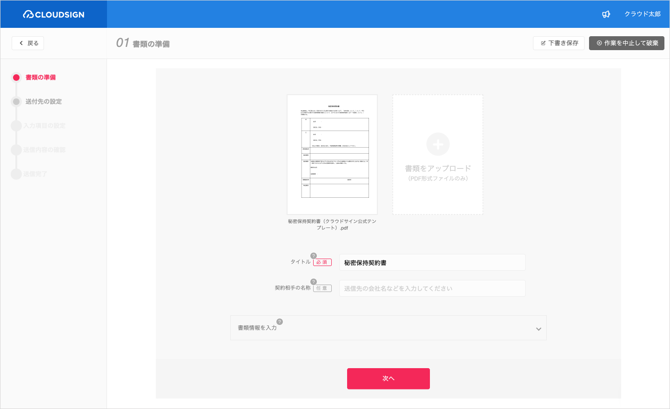Click the help icon next to 書類情報を入力
The image size is (670, 409).
click(280, 322)
